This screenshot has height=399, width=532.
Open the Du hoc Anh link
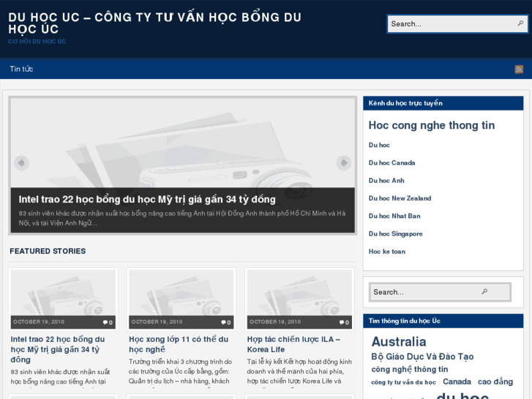coord(386,180)
